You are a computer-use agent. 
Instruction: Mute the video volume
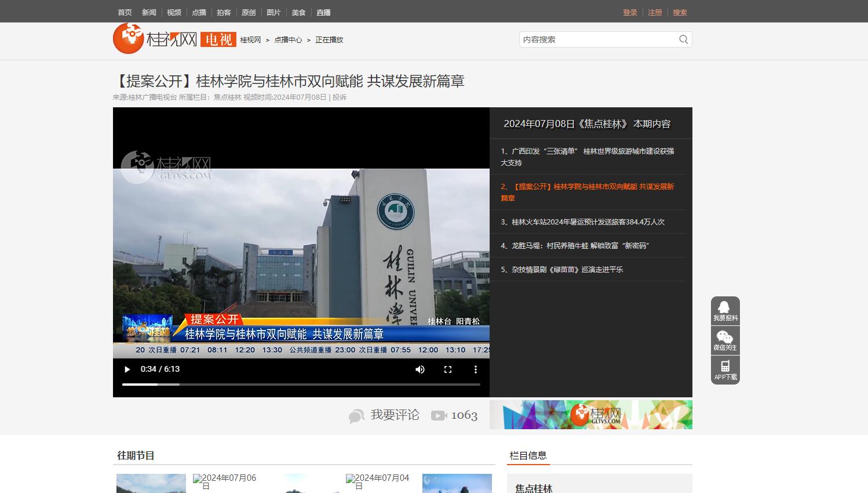[420, 369]
